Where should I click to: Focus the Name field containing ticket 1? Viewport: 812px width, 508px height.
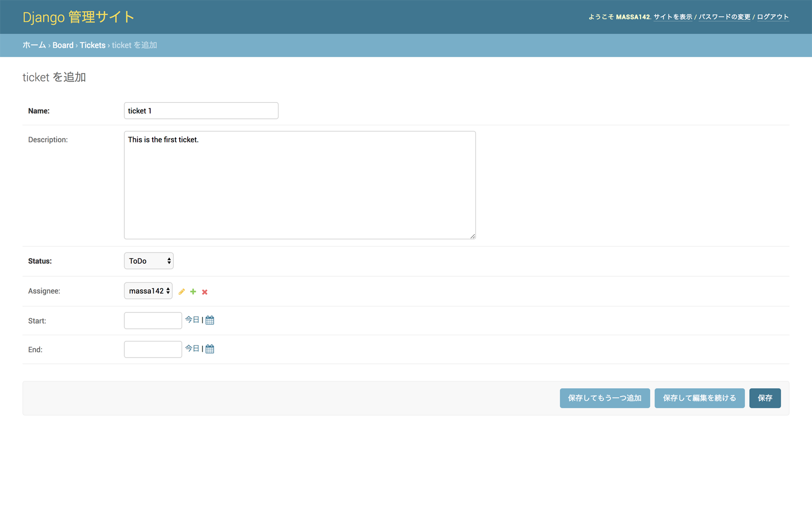201,111
